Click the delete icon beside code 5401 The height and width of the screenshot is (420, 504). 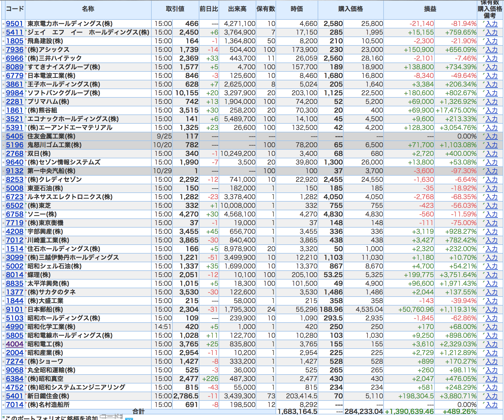coord(3,396)
